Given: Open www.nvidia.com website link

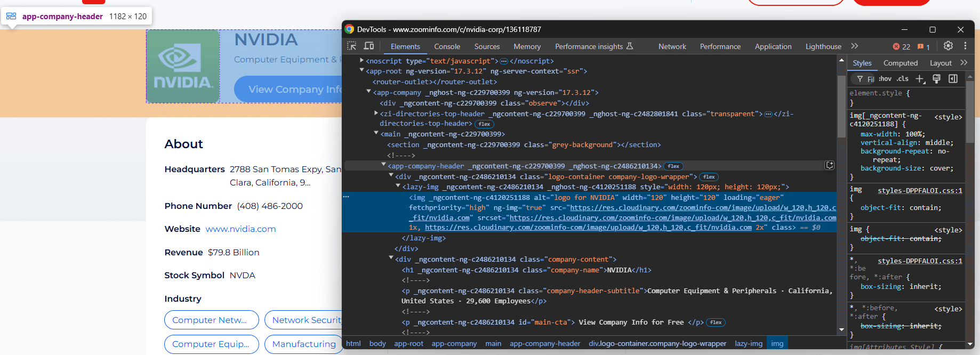Looking at the screenshot, I should pos(240,229).
